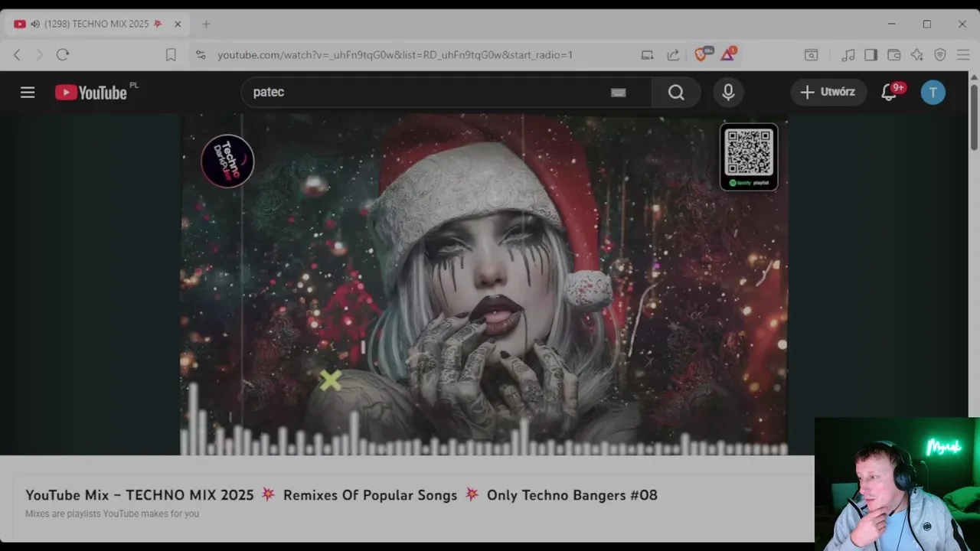The height and width of the screenshot is (551, 980).
Task: Open the Utwórz create button
Action: [828, 92]
